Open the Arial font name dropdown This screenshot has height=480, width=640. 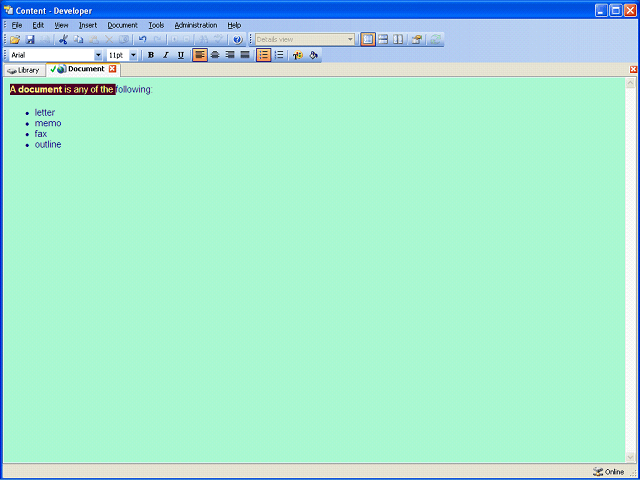click(x=98, y=55)
